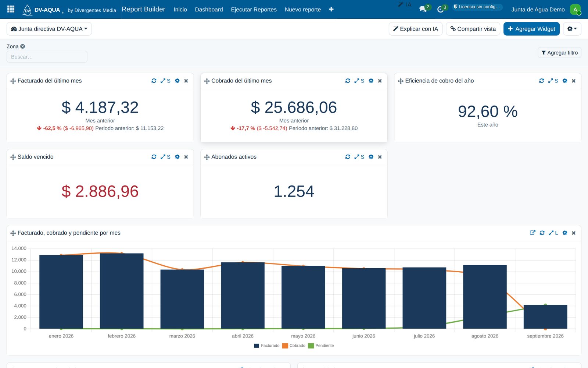Open settings gear of Saldo vencido widget

point(177,157)
